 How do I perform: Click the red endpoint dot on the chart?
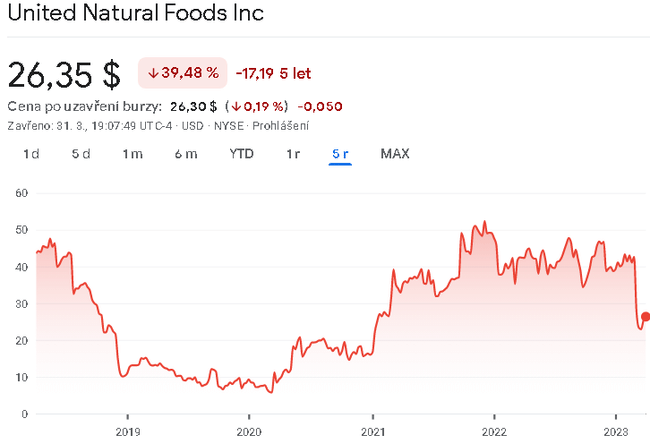pos(645,317)
